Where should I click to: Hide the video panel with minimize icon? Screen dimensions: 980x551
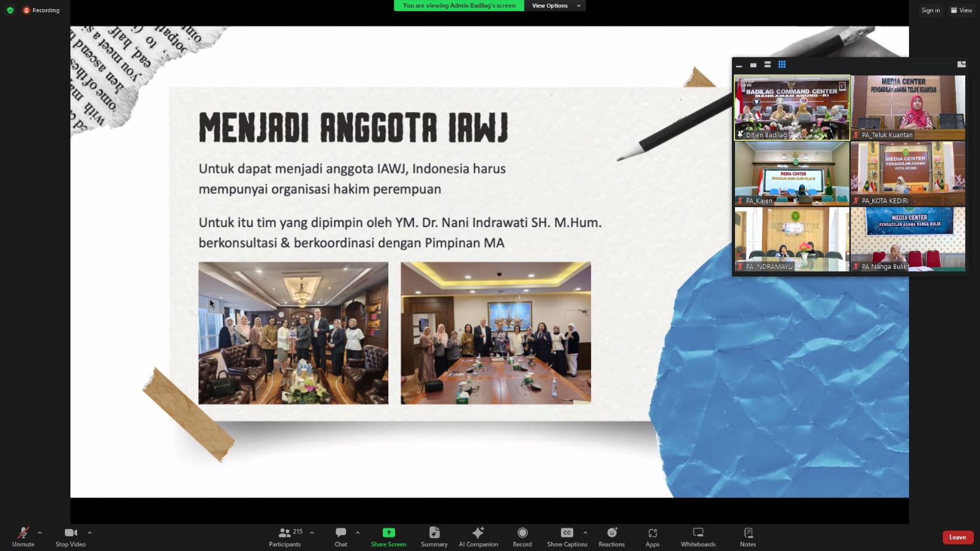pyautogui.click(x=739, y=65)
